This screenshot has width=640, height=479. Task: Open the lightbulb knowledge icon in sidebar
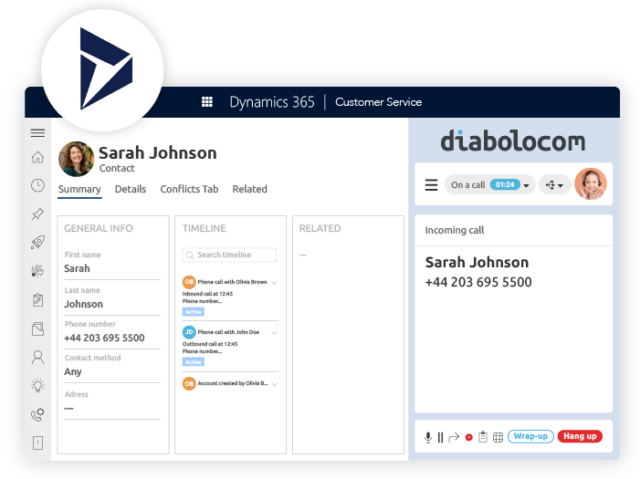click(38, 386)
